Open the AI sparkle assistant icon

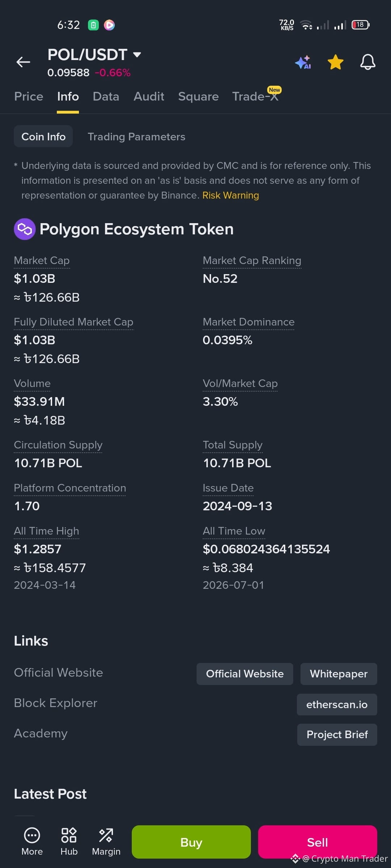point(303,62)
